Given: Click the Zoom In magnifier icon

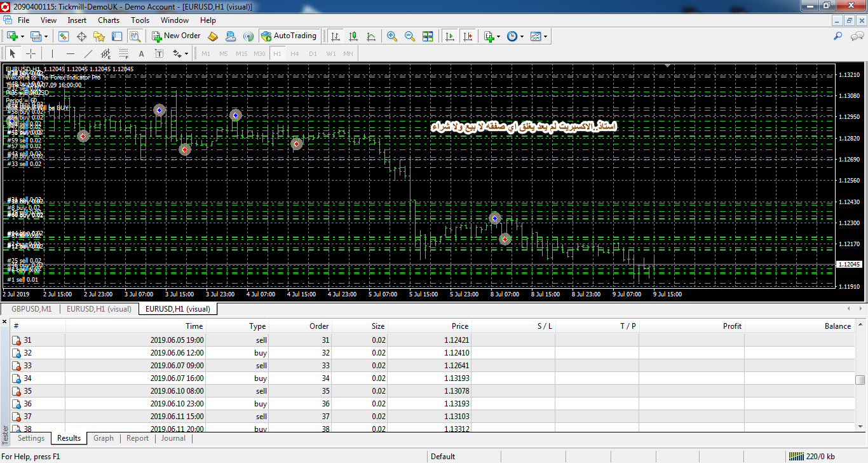Looking at the screenshot, I should click(x=392, y=36).
